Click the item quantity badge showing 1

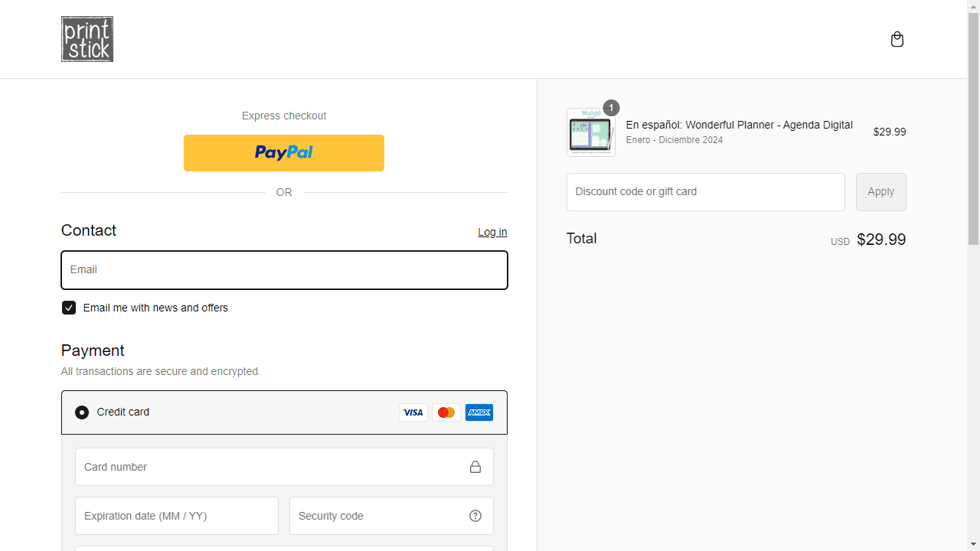click(x=611, y=108)
